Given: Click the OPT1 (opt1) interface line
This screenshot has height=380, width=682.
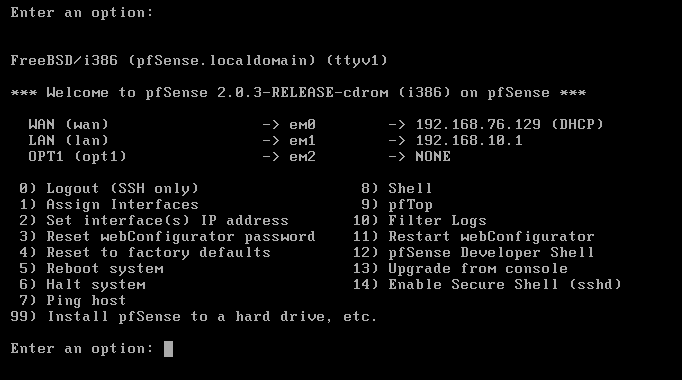Looking at the screenshot, I should 239,157.
